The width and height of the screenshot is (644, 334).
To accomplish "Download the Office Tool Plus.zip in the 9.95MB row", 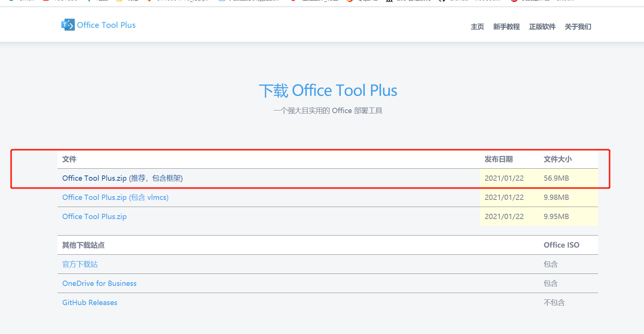I will pyautogui.click(x=94, y=216).
